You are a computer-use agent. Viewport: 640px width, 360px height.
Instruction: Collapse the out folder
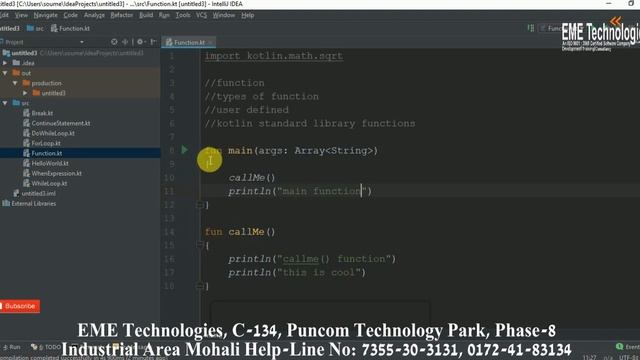click(5, 73)
